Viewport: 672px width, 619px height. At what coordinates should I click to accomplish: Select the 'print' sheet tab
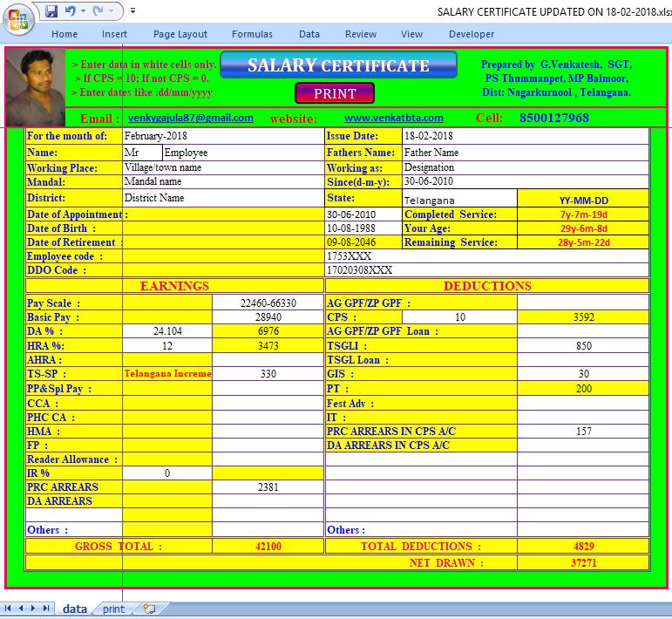[113, 609]
